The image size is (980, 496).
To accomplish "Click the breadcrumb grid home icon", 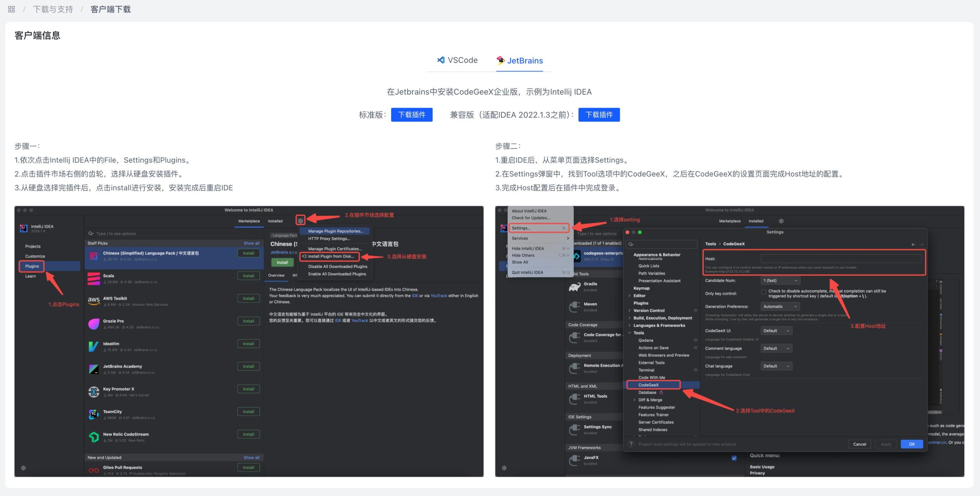I will 11,9.
